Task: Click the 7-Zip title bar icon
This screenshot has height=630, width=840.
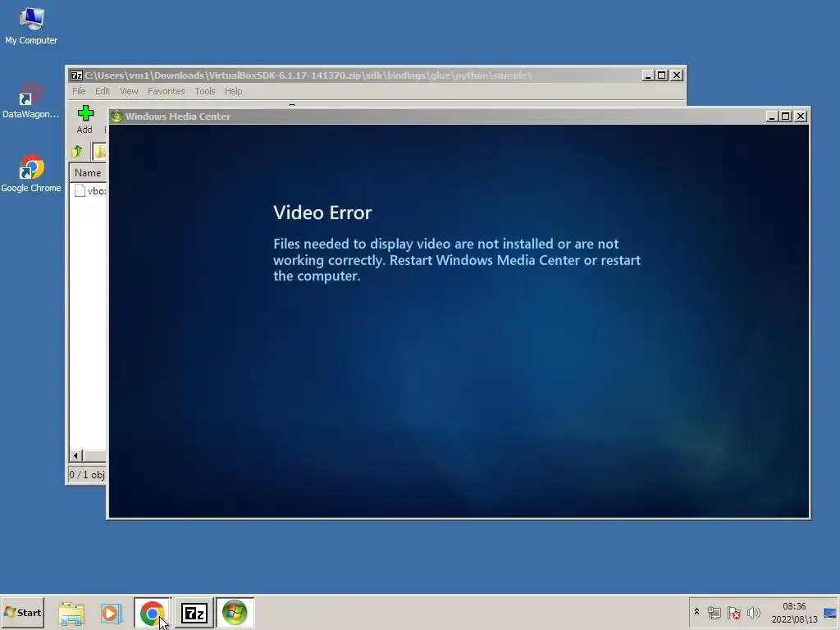Action: coord(76,75)
